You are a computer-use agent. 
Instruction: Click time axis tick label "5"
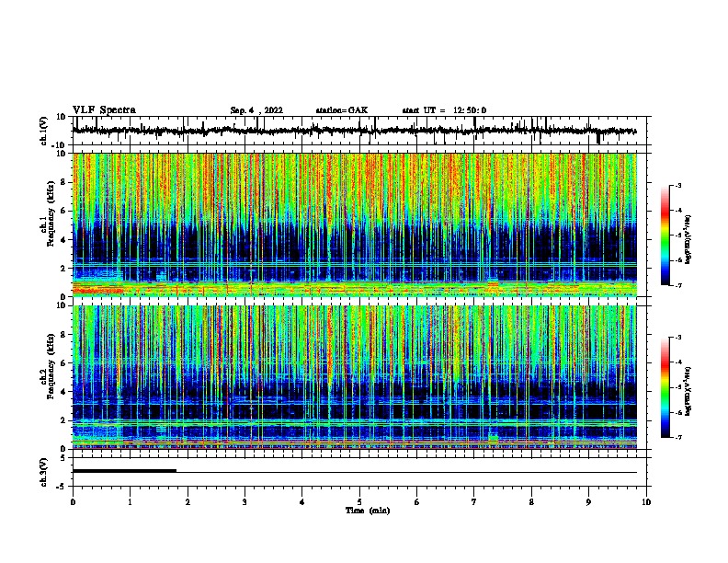(x=359, y=502)
